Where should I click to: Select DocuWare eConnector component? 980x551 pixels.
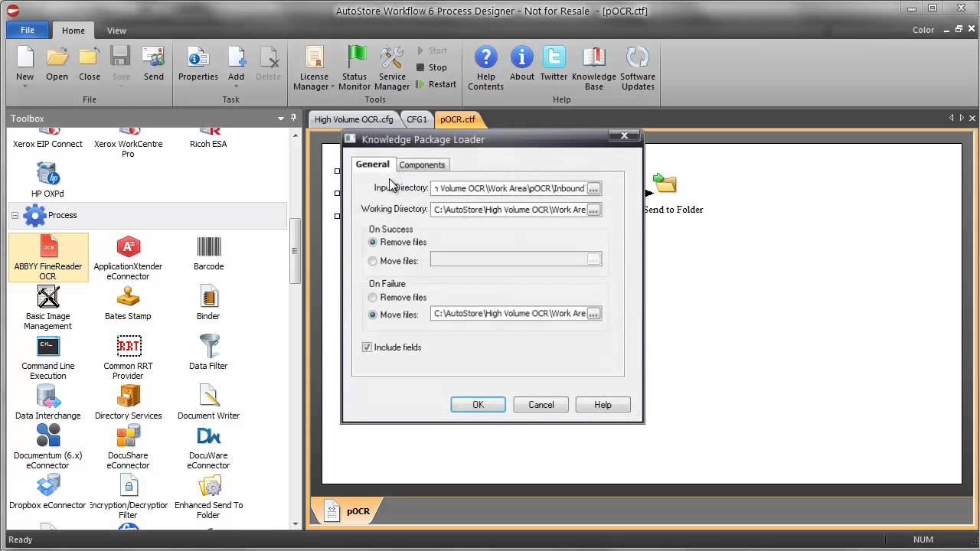tap(208, 447)
